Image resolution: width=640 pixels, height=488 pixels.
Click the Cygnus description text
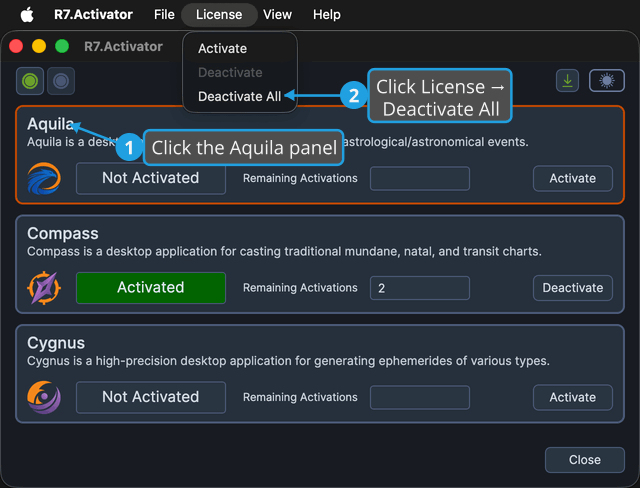click(x=288, y=361)
